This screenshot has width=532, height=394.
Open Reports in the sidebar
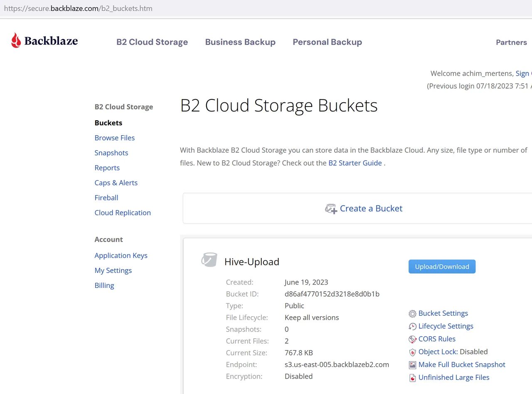pyautogui.click(x=107, y=168)
